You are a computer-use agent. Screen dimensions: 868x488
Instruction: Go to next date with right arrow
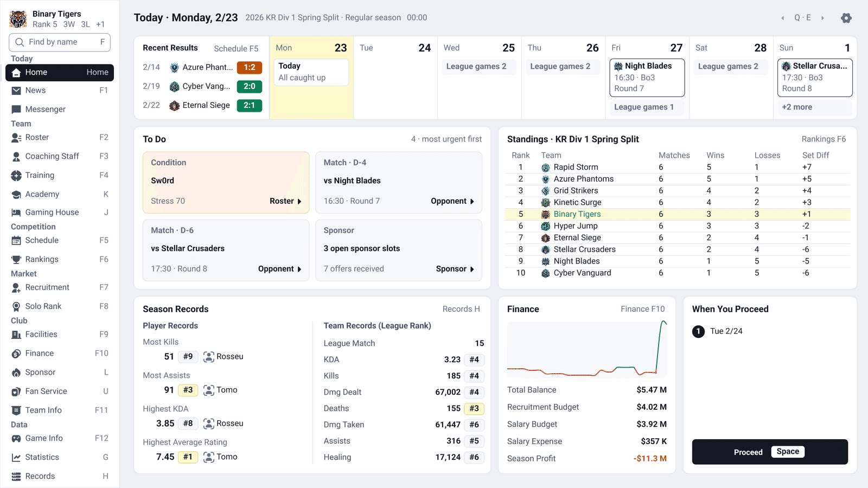822,18
